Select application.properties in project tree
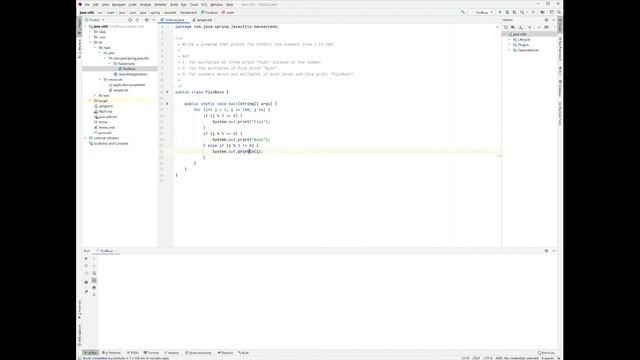Viewport: 640px width, 360px height. tap(127, 85)
